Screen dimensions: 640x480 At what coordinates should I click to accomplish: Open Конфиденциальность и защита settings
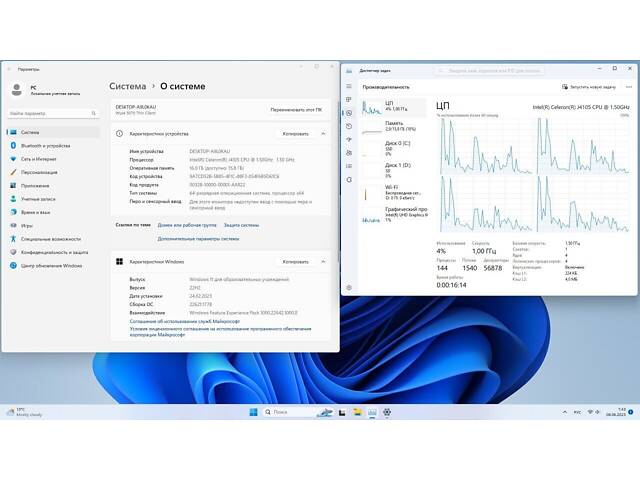tap(53, 252)
